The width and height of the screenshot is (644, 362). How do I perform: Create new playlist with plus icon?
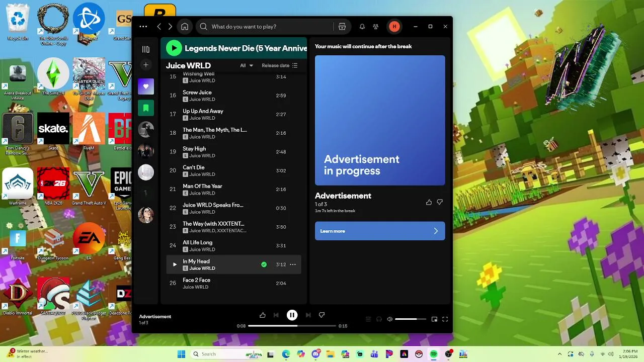146,65
